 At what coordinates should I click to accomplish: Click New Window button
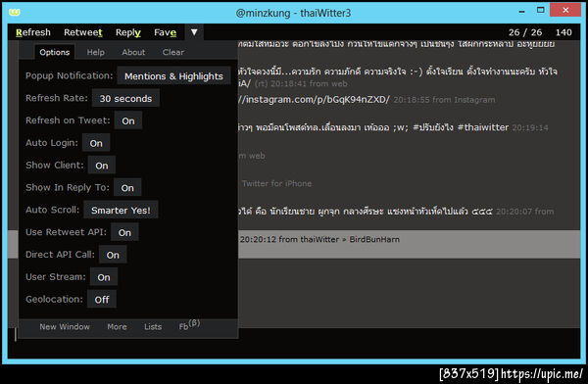click(x=65, y=326)
